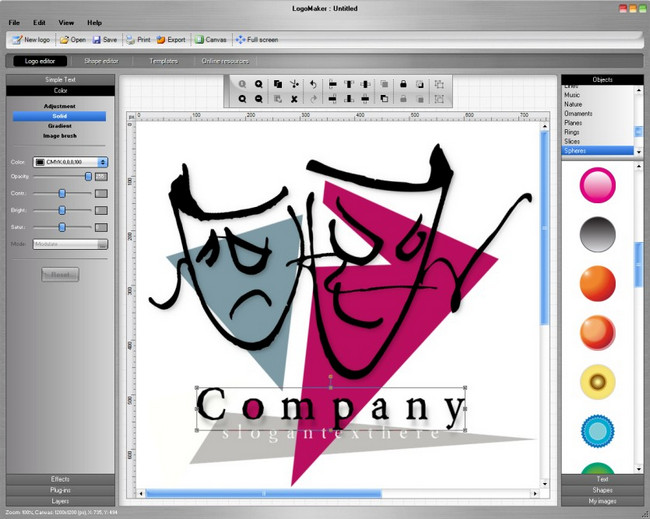This screenshot has width=650, height=519.
Task: Click the redo arrow icon
Action: click(313, 99)
